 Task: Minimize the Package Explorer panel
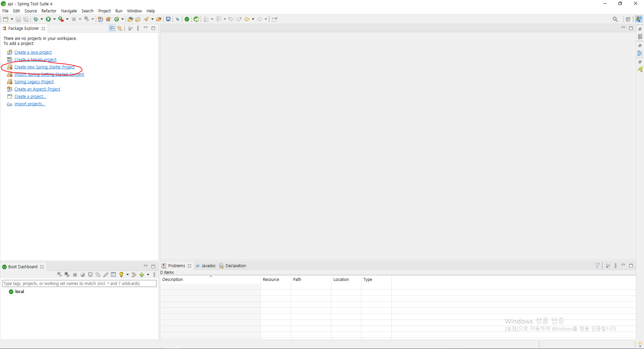[146, 28]
